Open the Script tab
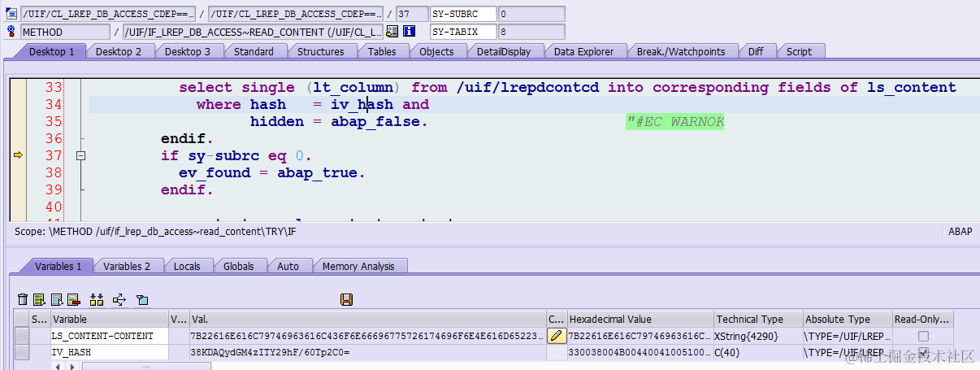Viewport: 980px width, 370px height. coord(799,51)
